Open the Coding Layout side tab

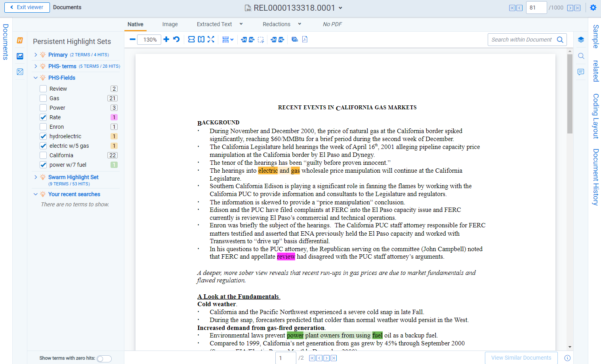click(595, 116)
